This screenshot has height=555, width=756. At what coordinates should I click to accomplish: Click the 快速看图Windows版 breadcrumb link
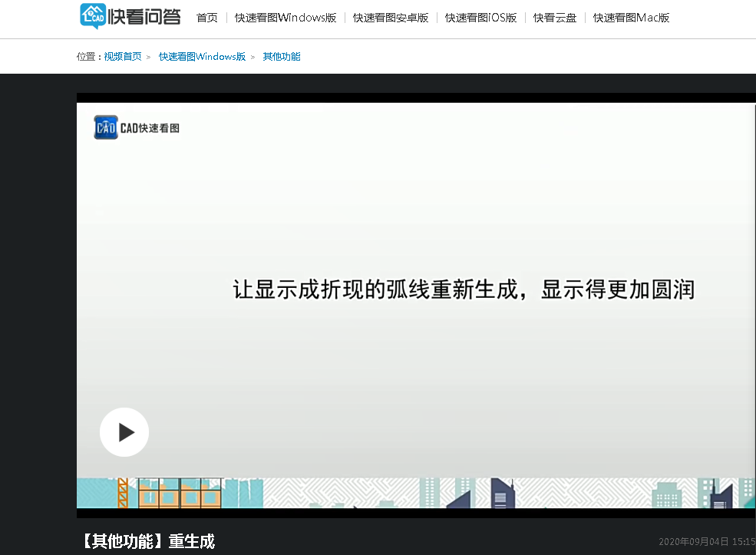pos(202,56)
